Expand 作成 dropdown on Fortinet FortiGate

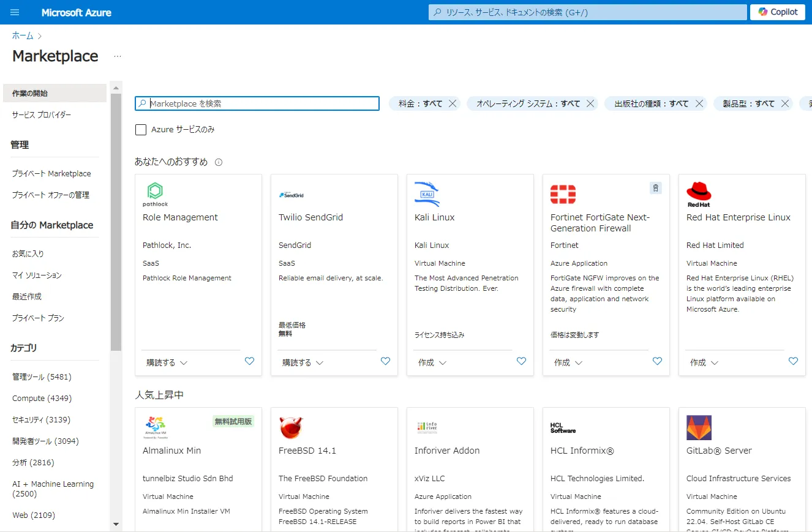[x=568, y=362]
